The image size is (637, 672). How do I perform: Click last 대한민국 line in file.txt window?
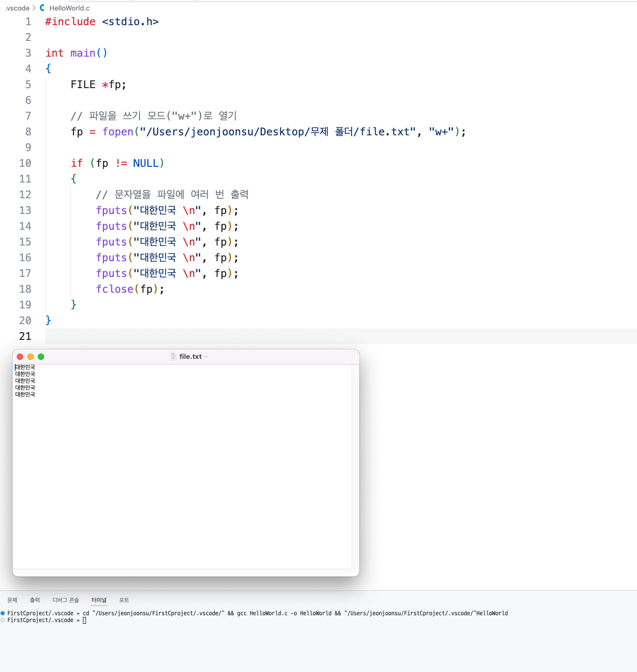[25, 394]
